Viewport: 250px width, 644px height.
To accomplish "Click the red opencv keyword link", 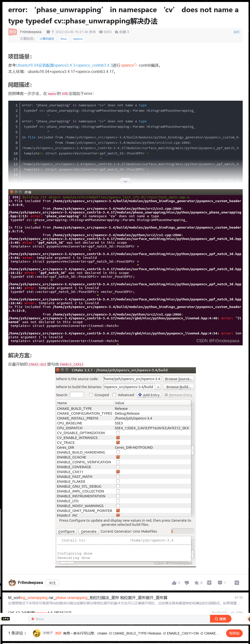I will tap(127, 65).
